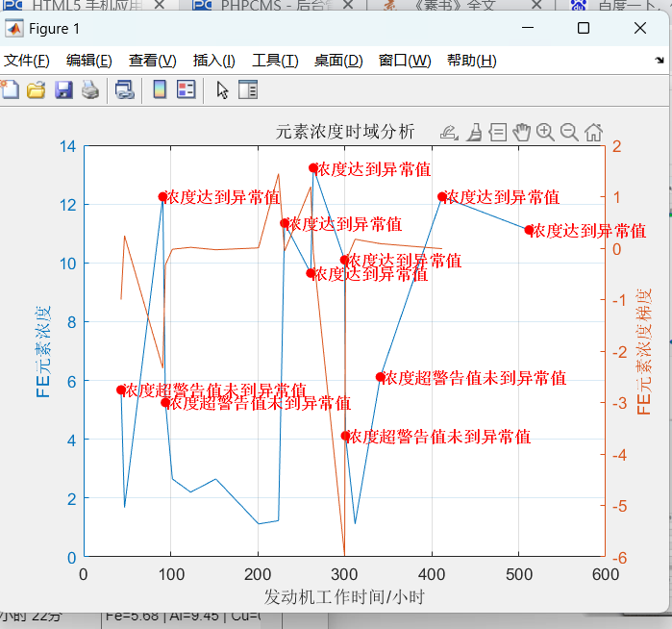Screen dimensions: 672x629
Task: Activate the data brushing tool in axes toolbar
Action: (474, 132)
